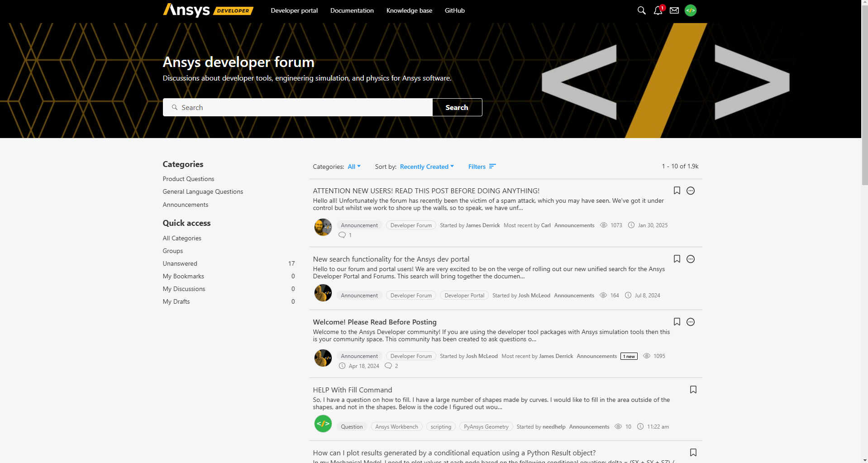Image resolution: width=868 pixels, height=463 pixels.
Task: Open needhelp user profile link
Action: coord(554,427)
